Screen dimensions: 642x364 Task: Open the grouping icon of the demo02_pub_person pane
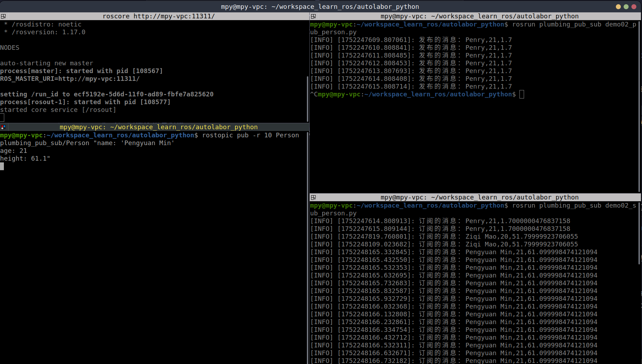click(313, 16)
